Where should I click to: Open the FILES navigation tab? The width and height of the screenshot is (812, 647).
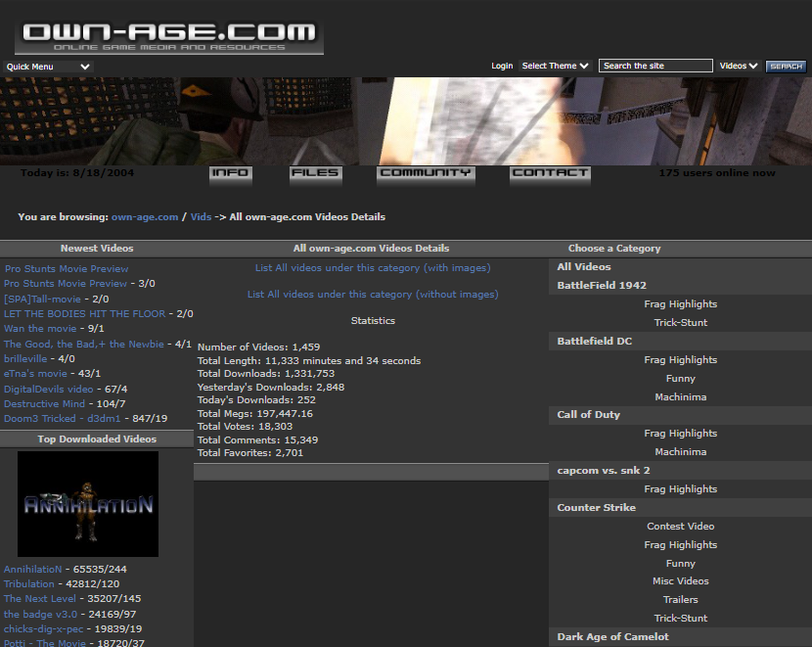(315, 174)
